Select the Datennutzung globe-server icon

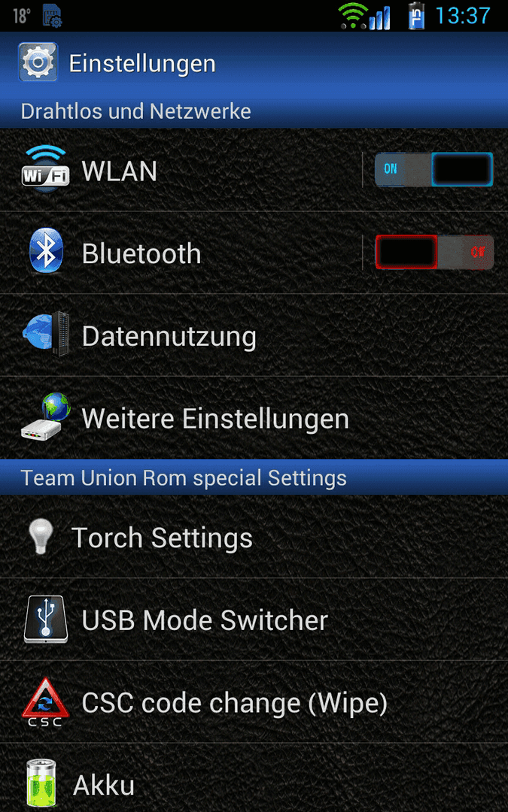click(46, 334)
